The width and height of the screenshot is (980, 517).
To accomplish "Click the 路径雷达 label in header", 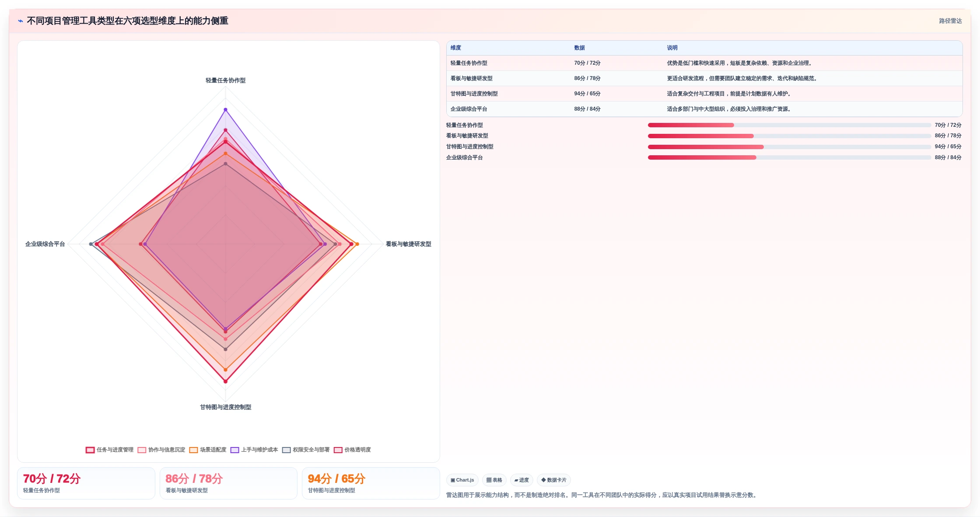I will point(950,21).
